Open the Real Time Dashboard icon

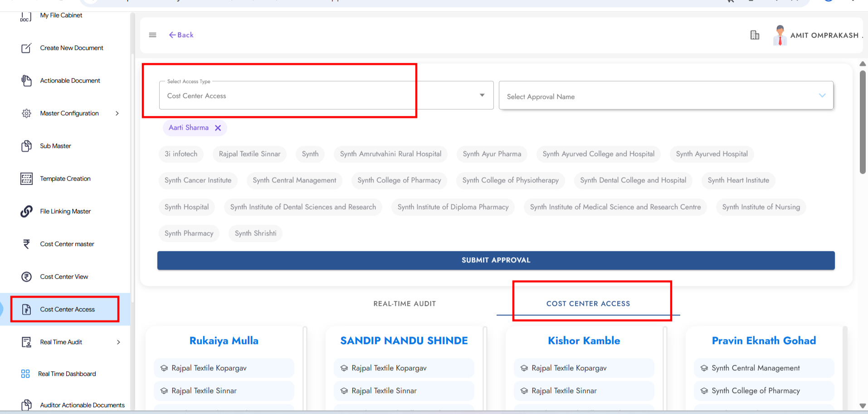point(26,373)
